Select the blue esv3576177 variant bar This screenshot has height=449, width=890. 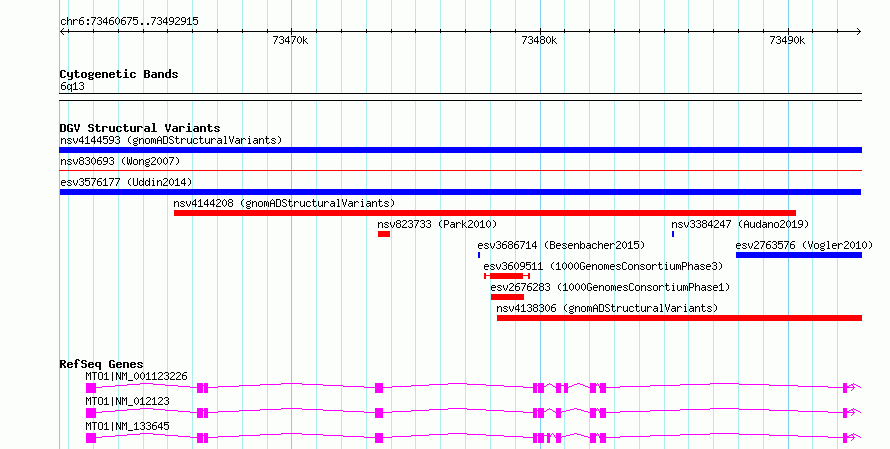click(x=460, y=192)
